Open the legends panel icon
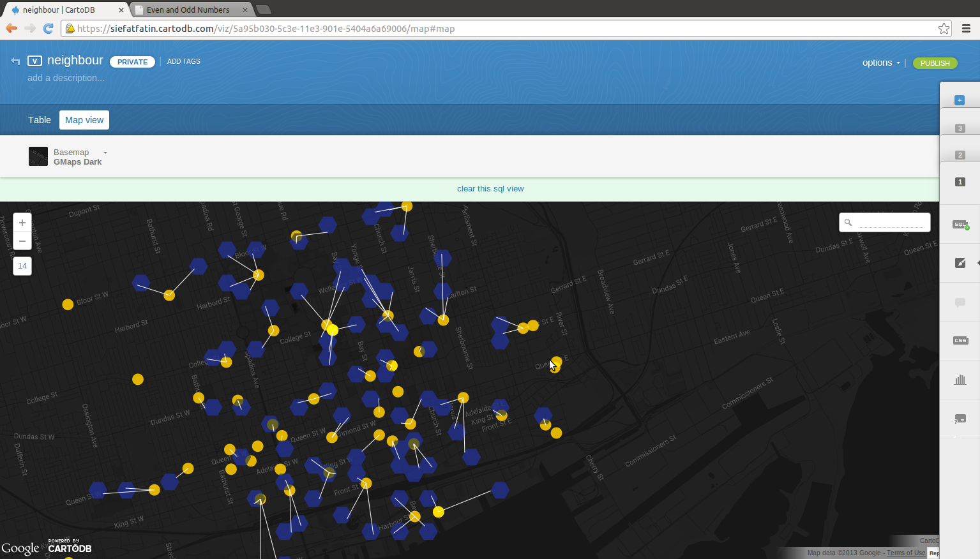This screenshot has height=559, width=980. tap(960, 419)
